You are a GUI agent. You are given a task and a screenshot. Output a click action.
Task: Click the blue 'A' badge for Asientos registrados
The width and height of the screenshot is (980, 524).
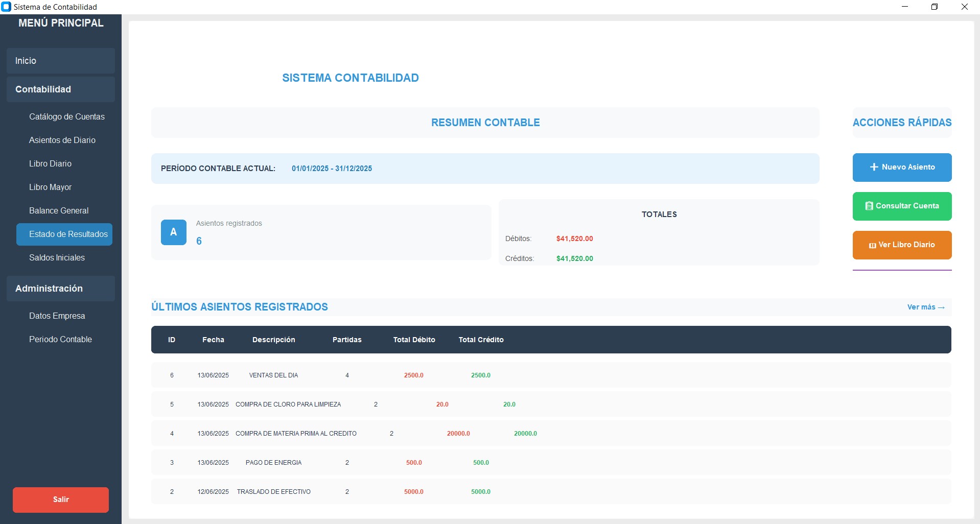pyautogui.click(x=173, y=232)
